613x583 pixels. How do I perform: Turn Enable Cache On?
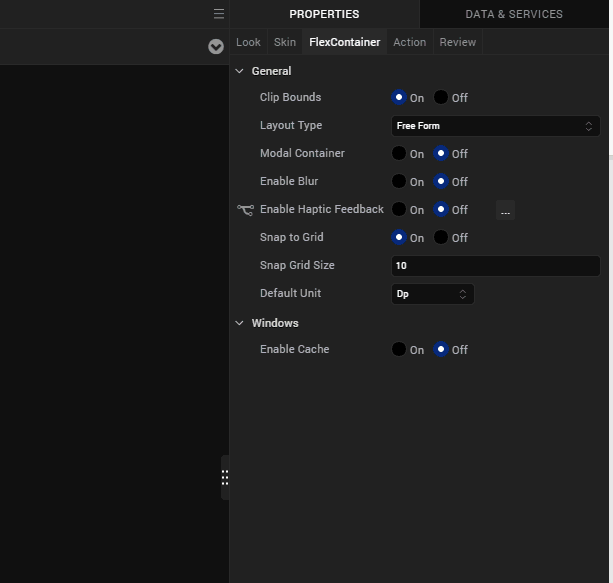pyautogui.click(x=399, y=350)
